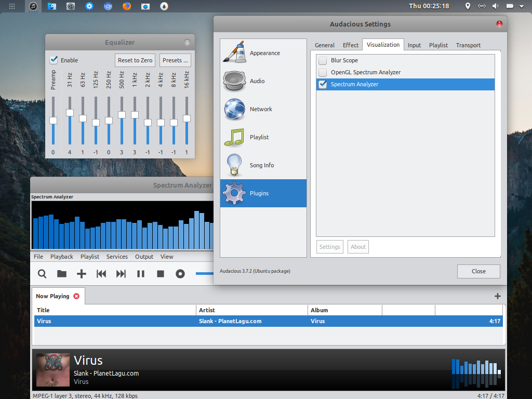
Task: Open the Output menu
Action: (x=144, y=257)
